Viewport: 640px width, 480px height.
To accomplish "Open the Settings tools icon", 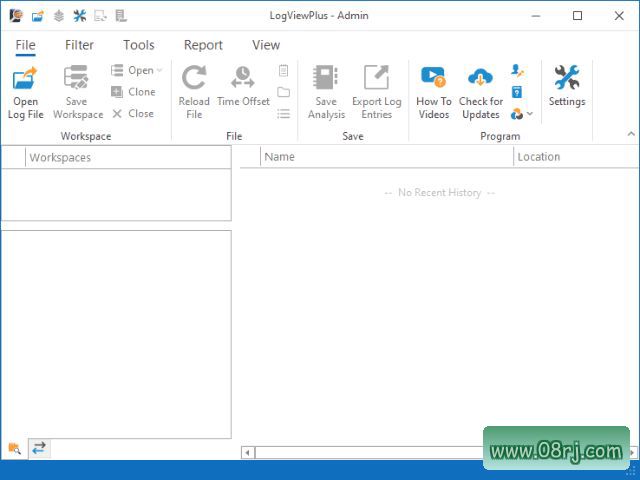I will [567, 78].
